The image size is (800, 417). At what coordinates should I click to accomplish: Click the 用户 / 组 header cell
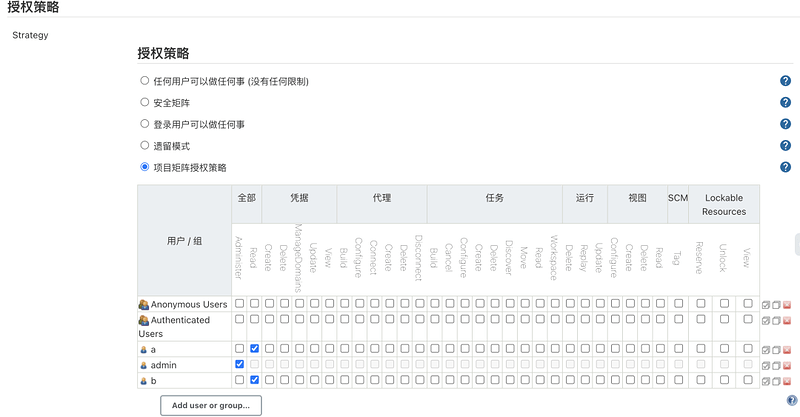coord(184,241)
